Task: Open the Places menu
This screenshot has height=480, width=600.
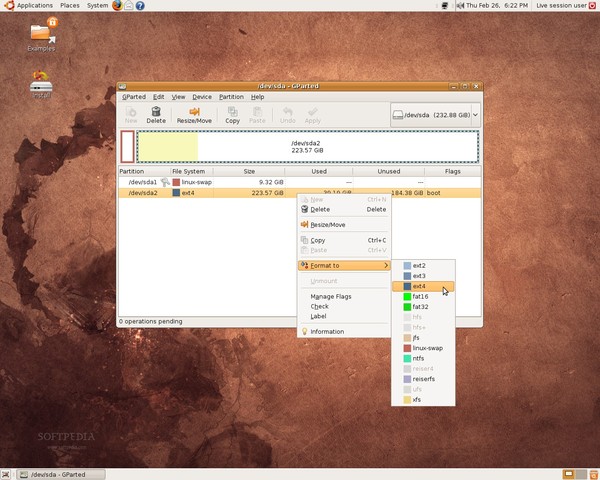Action: (70, 5)
